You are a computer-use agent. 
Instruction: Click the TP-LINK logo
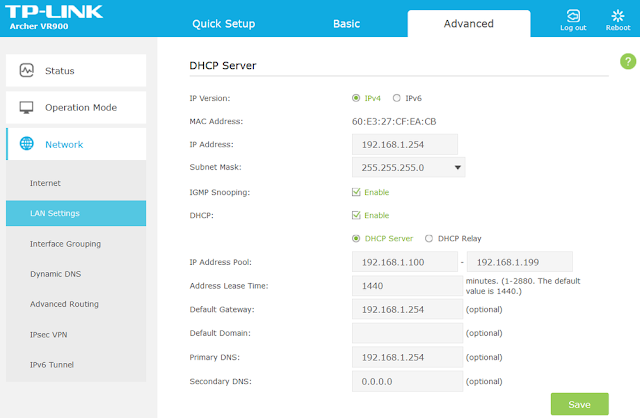tap(54, 11)
